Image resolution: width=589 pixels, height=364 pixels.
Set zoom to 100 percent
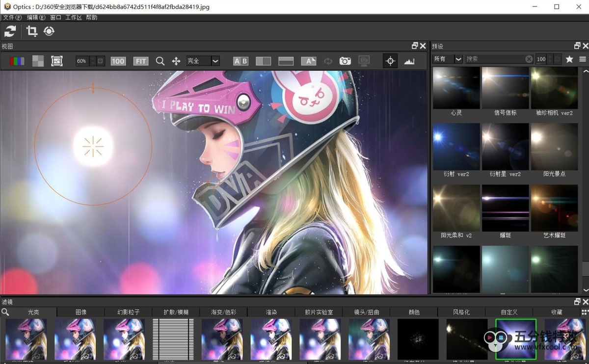(x=118, y=61)
